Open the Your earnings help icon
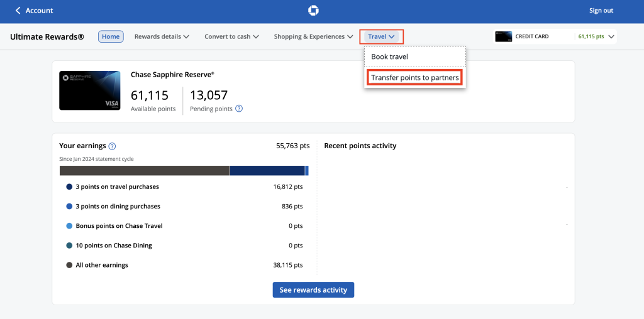 click(112, 146)
